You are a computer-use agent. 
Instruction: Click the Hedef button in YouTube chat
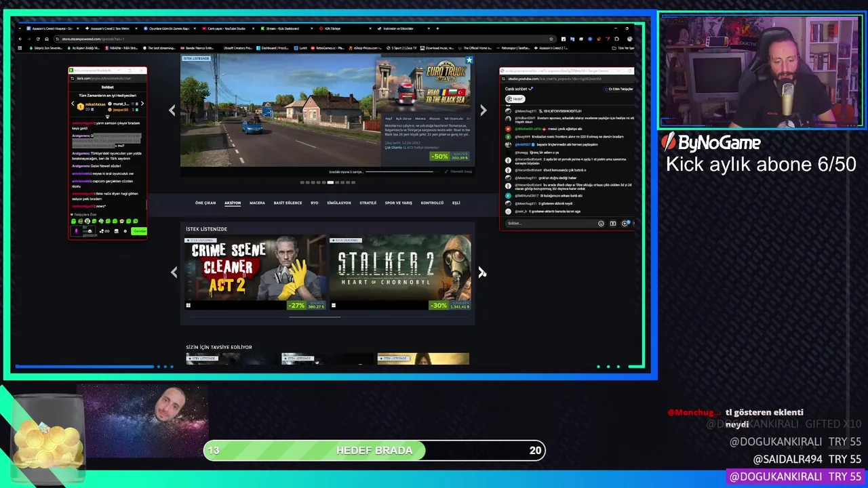click(515, 99)
